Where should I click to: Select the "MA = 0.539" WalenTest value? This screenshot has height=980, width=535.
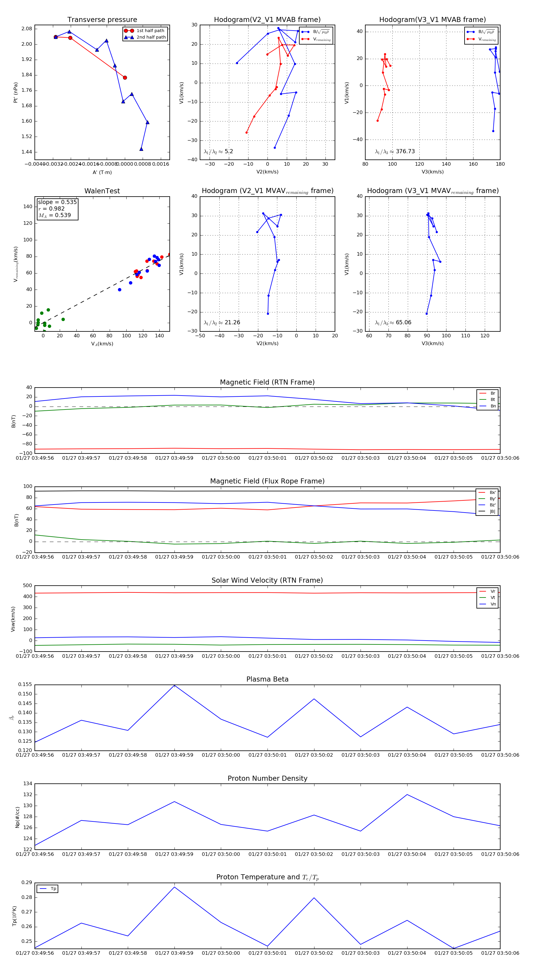coord(54,215)
